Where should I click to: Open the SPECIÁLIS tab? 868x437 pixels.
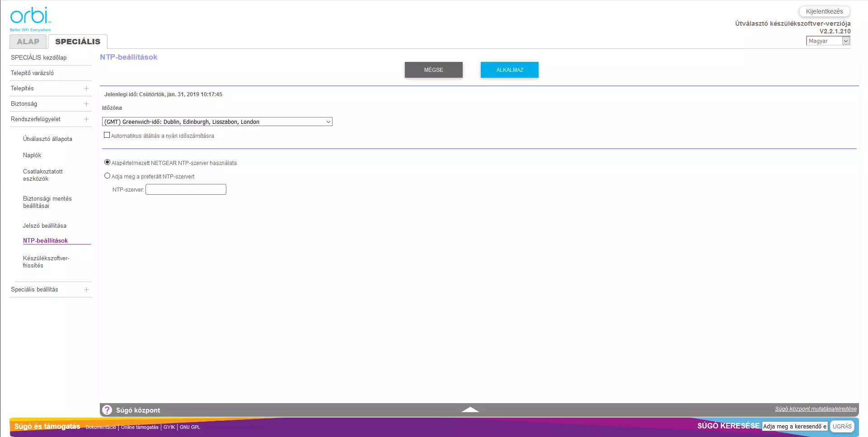point(78,42)
